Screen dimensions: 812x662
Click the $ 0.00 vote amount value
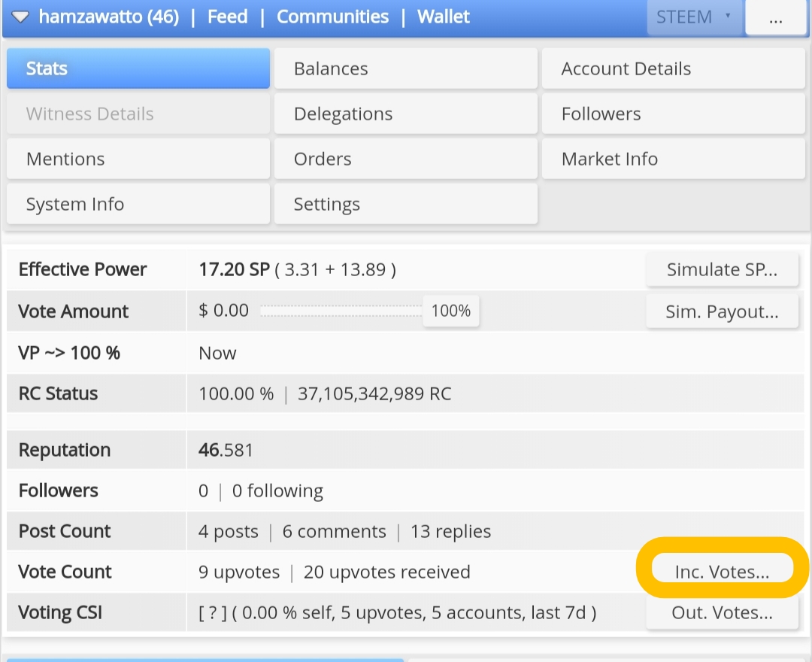(224, 310)
